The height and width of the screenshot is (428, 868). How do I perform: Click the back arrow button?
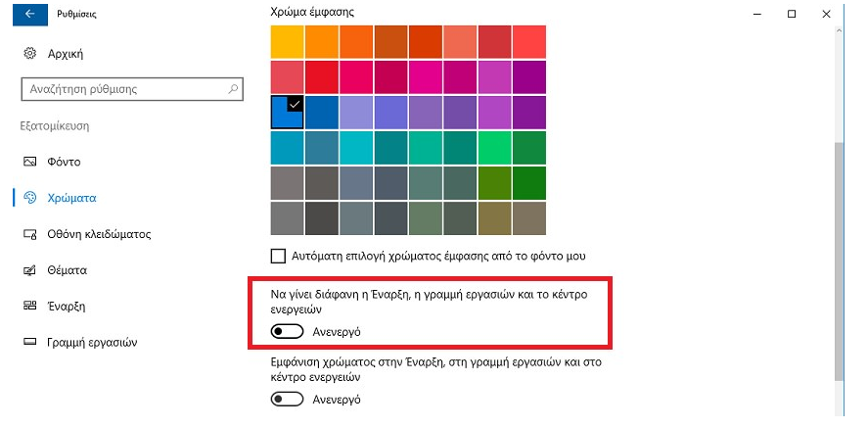point(29,15)
